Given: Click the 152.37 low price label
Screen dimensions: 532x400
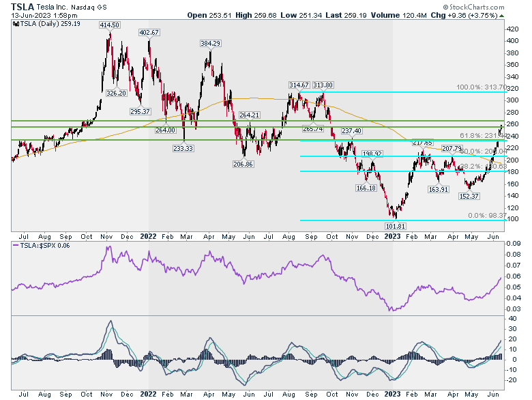Looking at the screenshot, I should pos(469,197).
